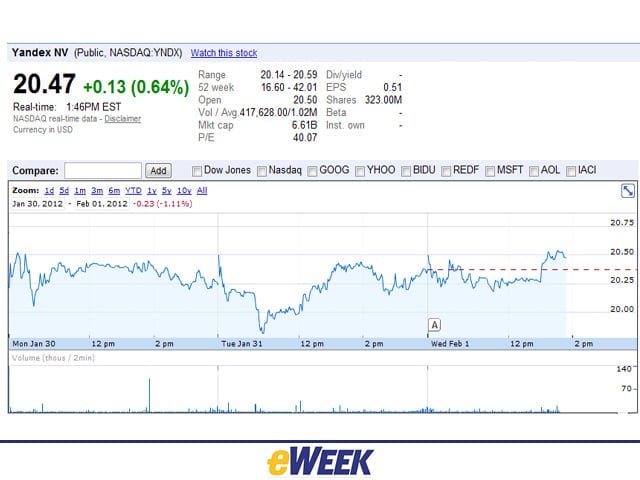Click the Currency in USD note
Viewport: 640px width, 480px height.
point(43,130)
